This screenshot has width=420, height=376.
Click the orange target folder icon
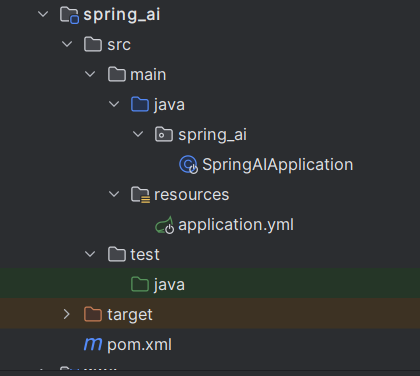pos(93,314)
